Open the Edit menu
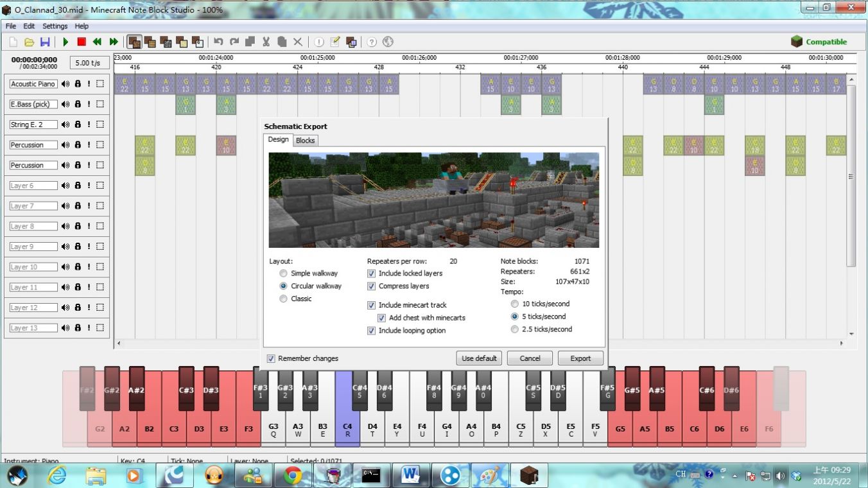868x488 pixels. (x=29, y=26)
